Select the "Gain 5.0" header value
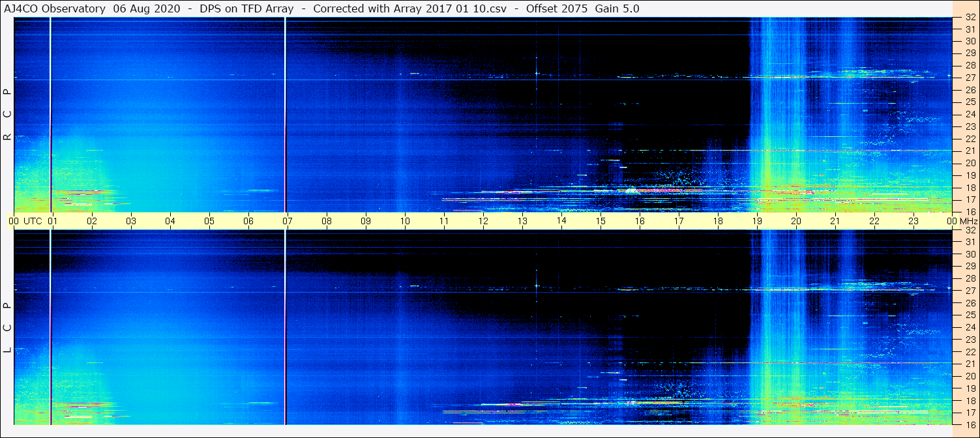This screenshot has width=980, height=438. [x=617, y=8]
